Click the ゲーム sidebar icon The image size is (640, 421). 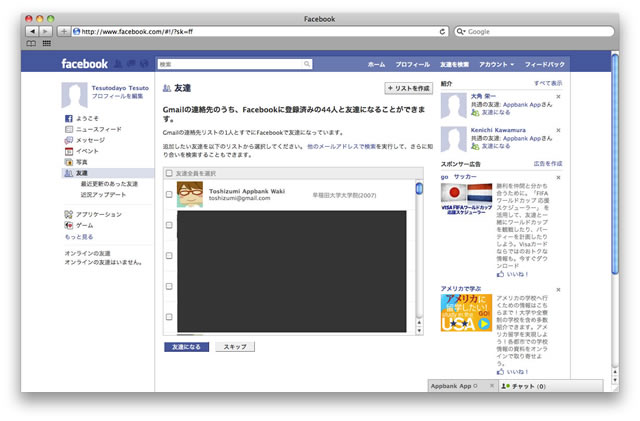(x=69, y=225)
